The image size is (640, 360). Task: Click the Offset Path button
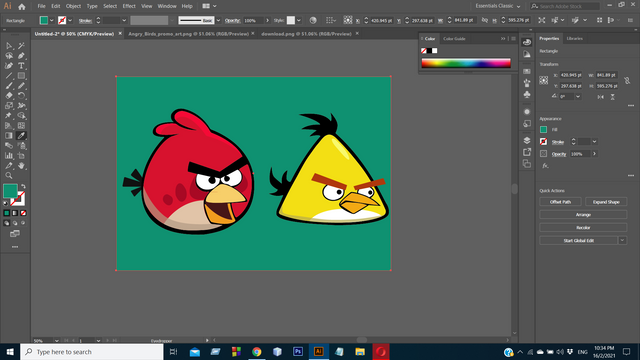[560, 202]
